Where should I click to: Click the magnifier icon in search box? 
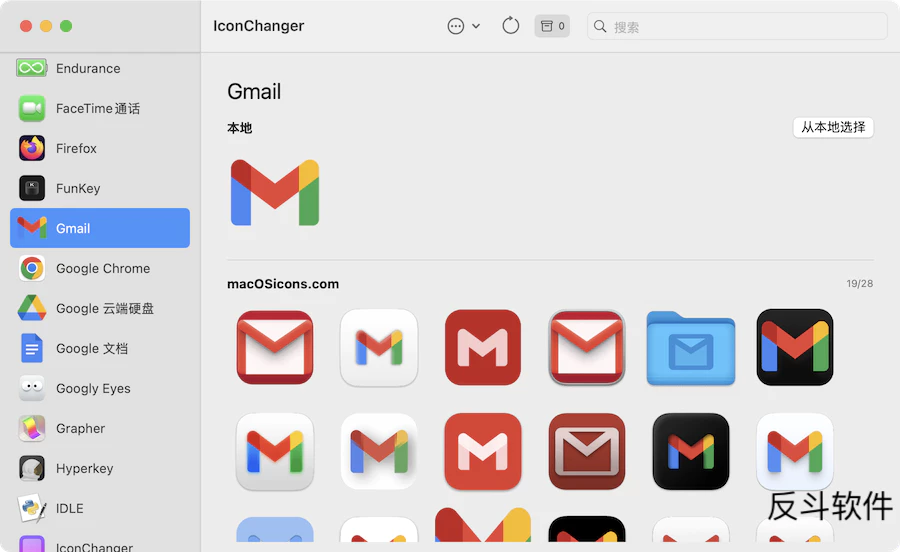coord(600,26)
